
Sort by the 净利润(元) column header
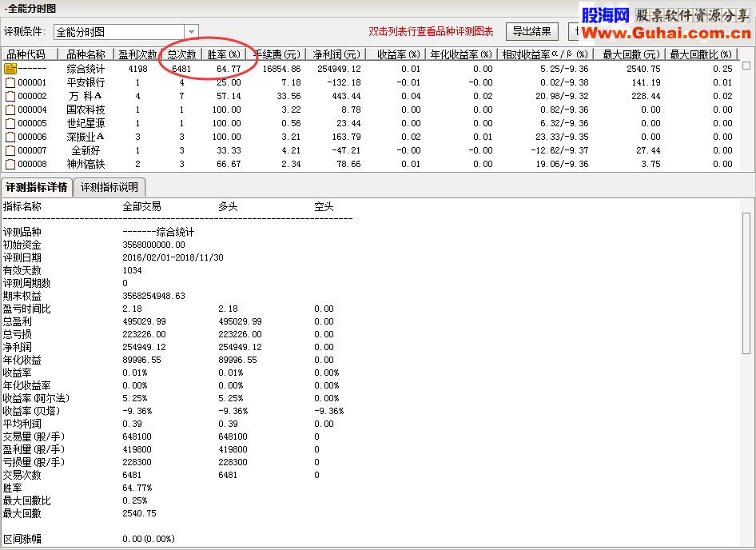337,54
